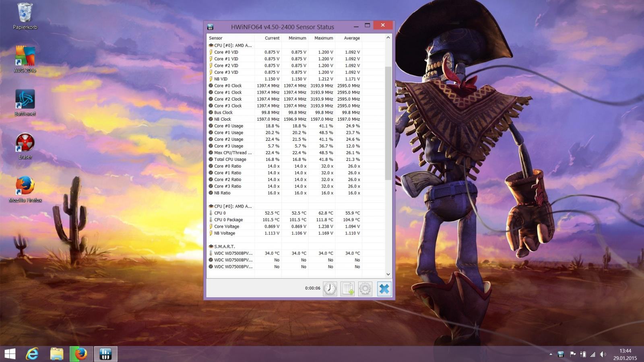Screen dimensions: 644x362
Task: Select the Core Voltage row
Action: [284, 226]
